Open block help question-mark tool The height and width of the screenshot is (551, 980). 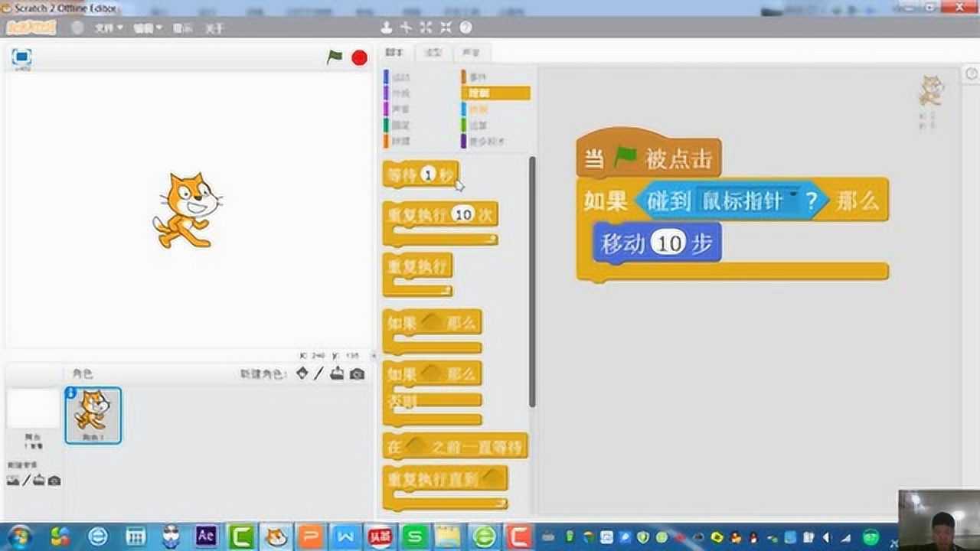pos(465,28)
